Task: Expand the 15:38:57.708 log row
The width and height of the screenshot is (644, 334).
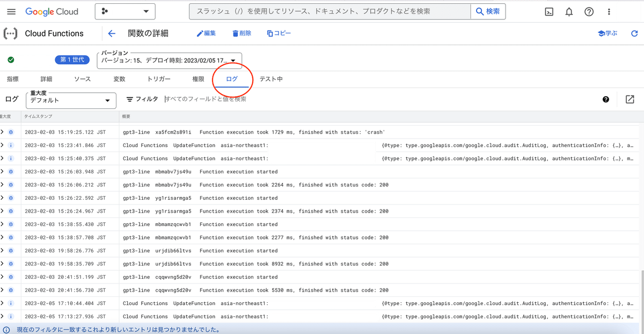Action: click(2, 237)
